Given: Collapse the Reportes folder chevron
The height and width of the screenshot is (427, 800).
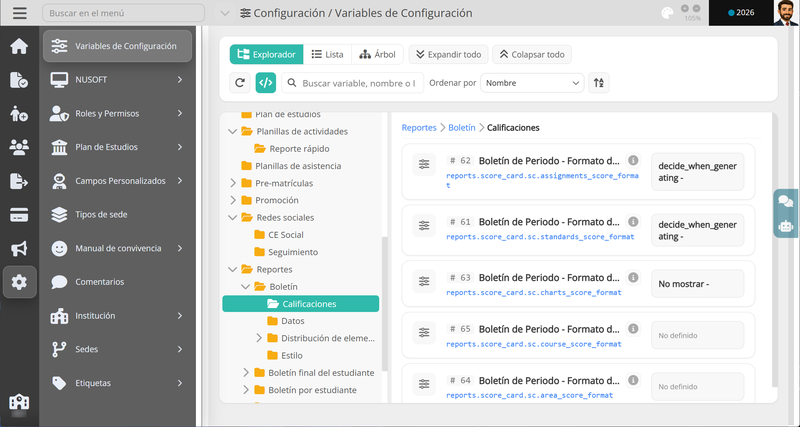Looking at the screenshot, I should coord(233,269).
